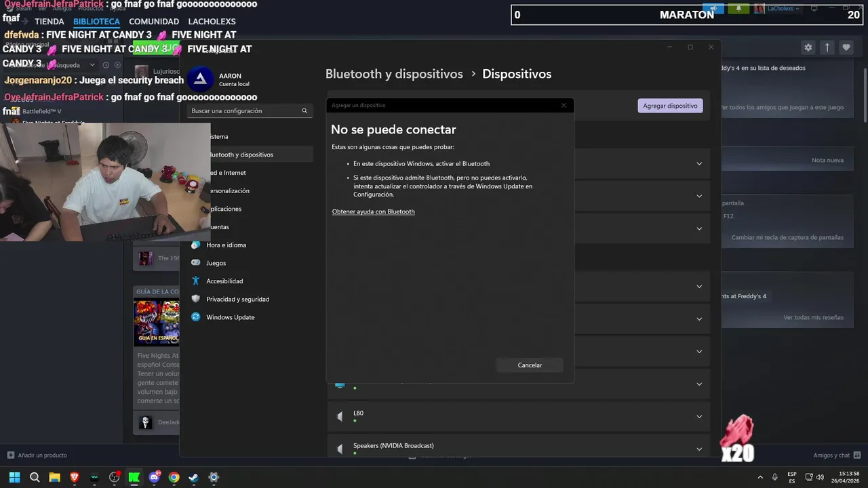Click the Privacidad y seguridad shield icon
868x488 pixels.
[x=196, y=299]
